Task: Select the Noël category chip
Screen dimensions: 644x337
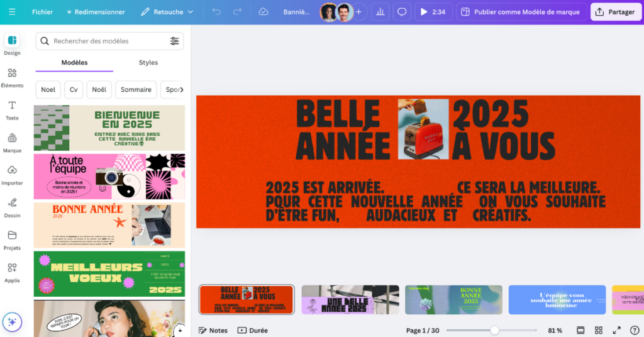Action: pos(99,89)
